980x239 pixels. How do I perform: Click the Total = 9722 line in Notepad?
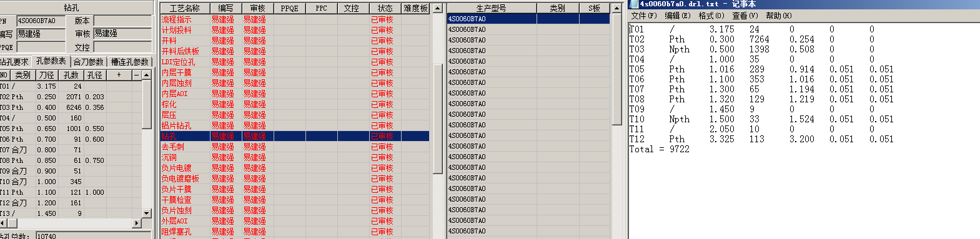pyautogui.click(x=660, y=149)
